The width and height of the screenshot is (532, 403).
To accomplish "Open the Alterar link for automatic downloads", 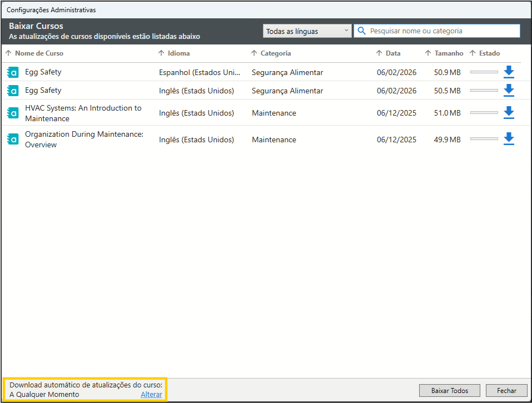I will pos(151,394).
